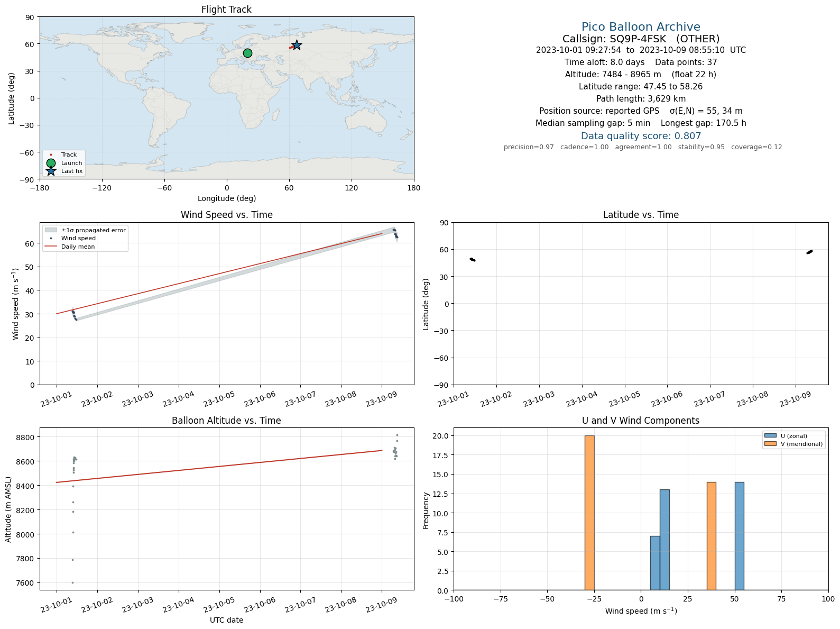
Task: Click the tallest orange histogram bar near −25
Action: (589, 513)
